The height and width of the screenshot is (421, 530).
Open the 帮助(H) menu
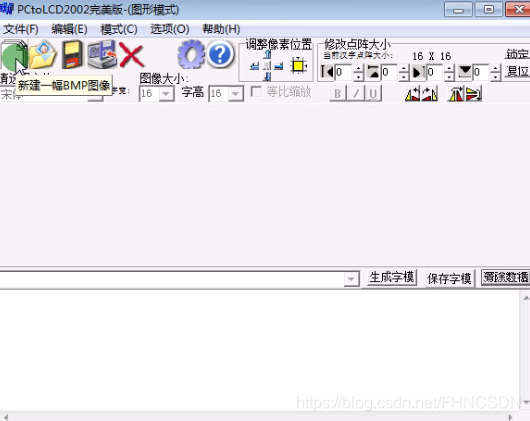point(221,29)
